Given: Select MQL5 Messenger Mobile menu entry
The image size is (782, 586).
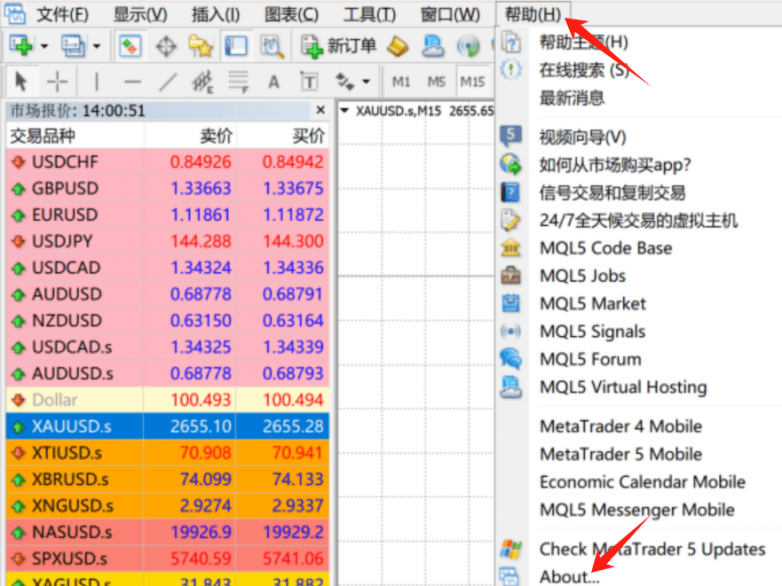Looking at the screenshot, I should pyautogui.click(x=637, y=510).
